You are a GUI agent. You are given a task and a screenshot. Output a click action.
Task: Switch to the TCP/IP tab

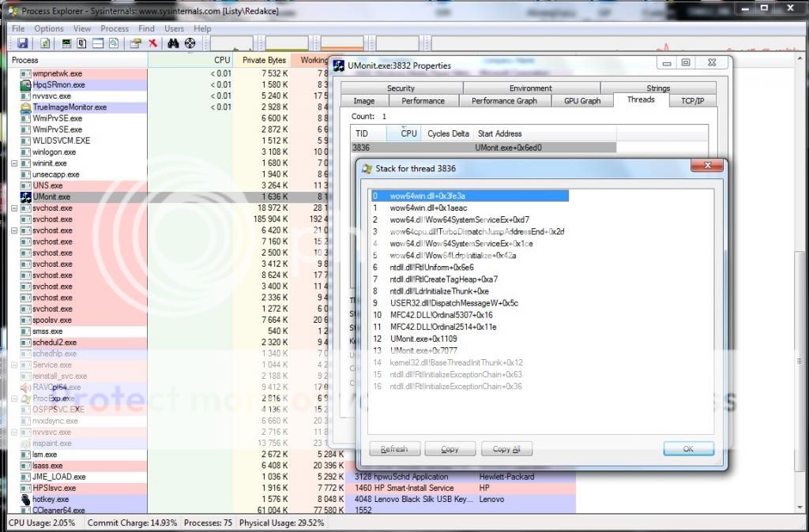point(692,101)
